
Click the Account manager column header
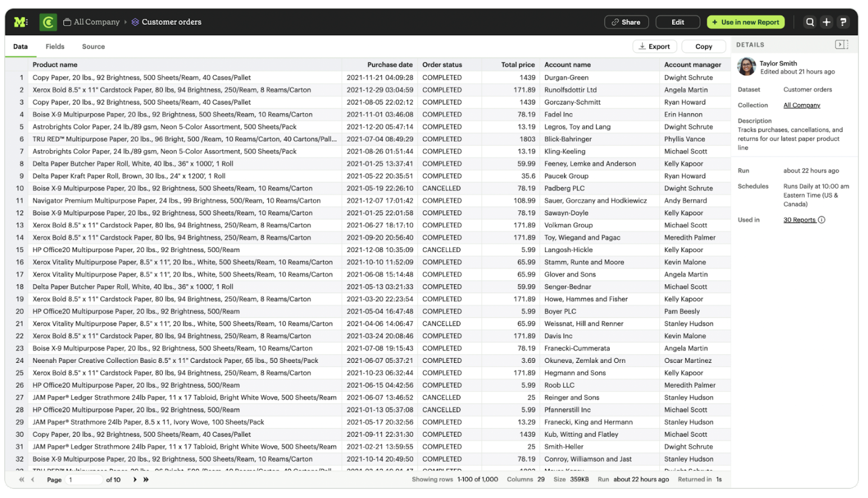click(695, 65)
